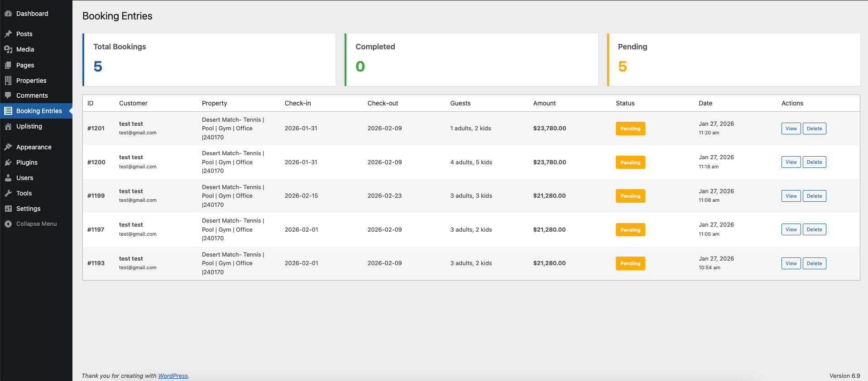868x381 pixels.
Task: Open the Appearance menu item
Action: click(x=34, y=147)
